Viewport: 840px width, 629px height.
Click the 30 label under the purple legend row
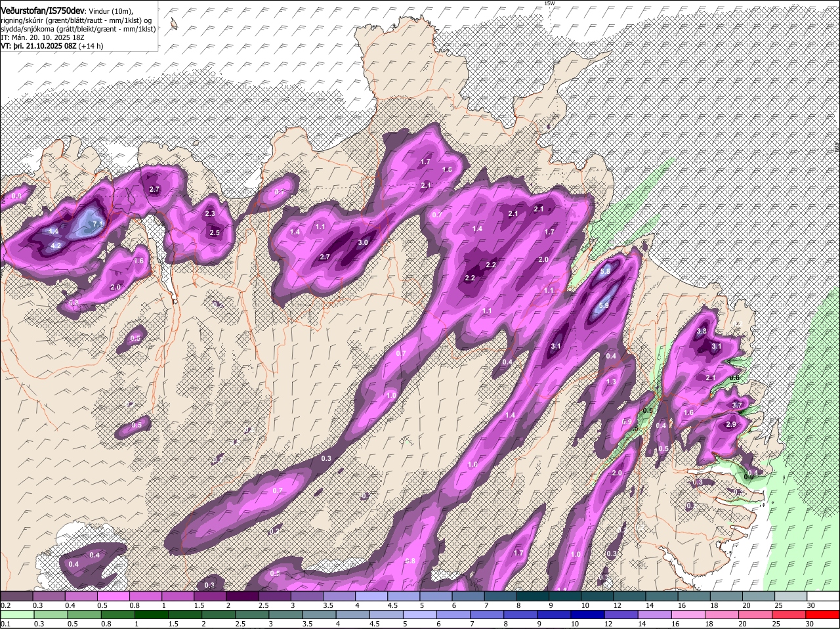click(x=811, y=605)
